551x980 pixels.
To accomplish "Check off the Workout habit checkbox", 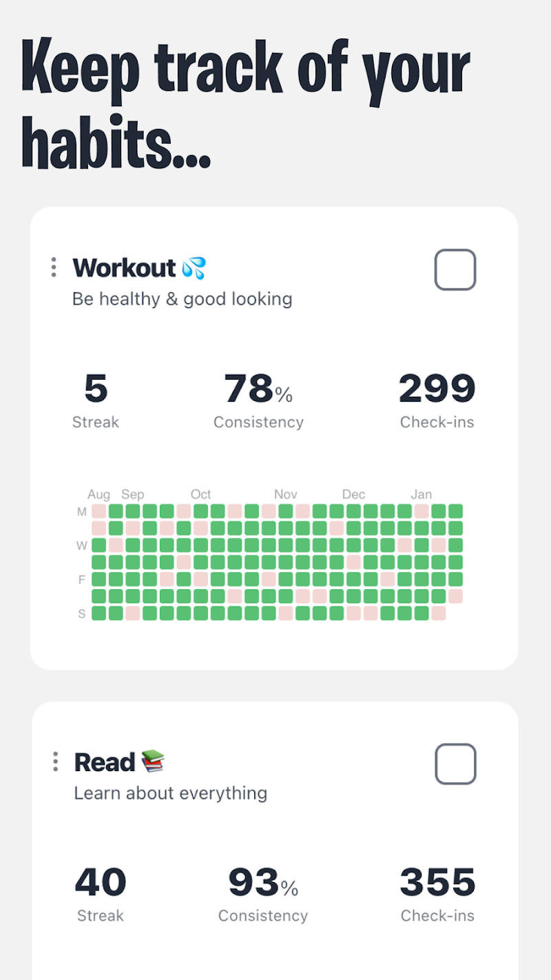I will pos(455,269).
